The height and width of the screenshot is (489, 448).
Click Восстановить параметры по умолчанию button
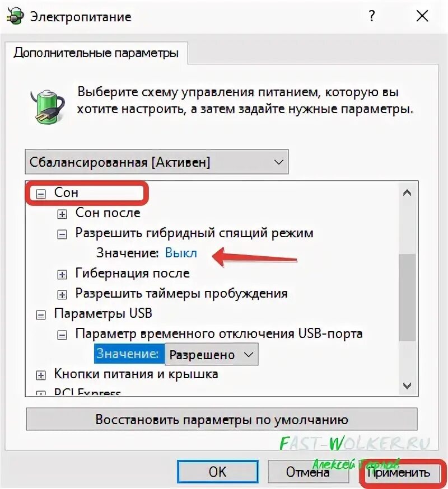pyautogui.click(x=222, y=420)
